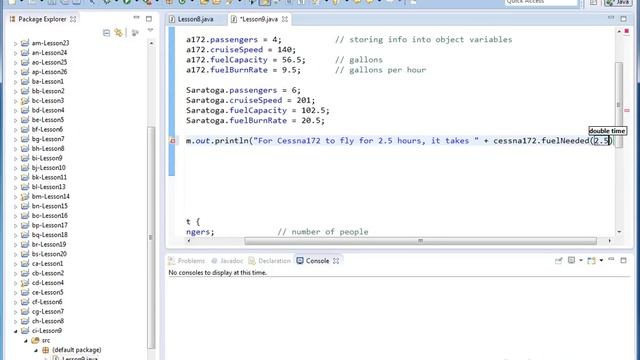The width and height of the screenshot is (640, 360).
Task: Click the 'double time' parameter tooltip
Action: tap(607, 131)
